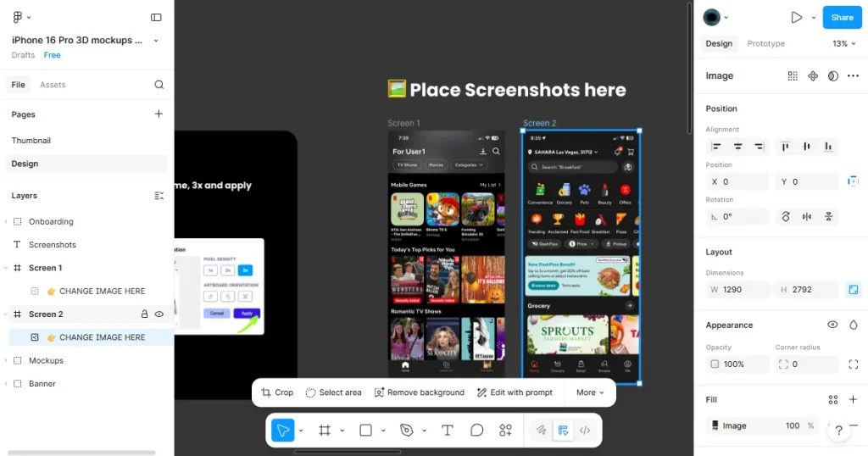Toggle visibility of Screen 2 layer
This screenshot has width=868, height=456.
coord(159,314)
